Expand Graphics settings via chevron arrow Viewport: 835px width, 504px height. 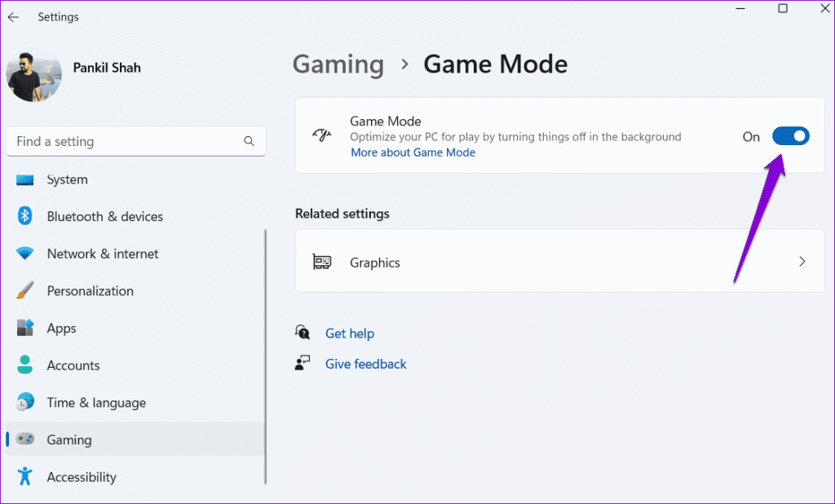click(802, 262)
